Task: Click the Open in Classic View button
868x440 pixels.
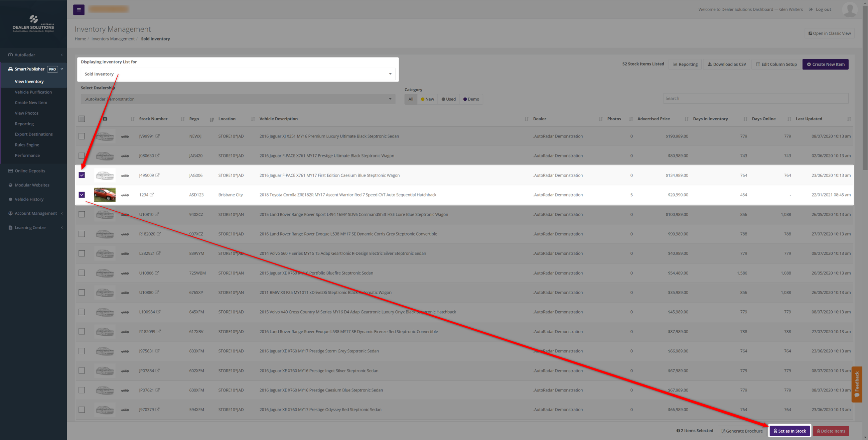Action: tap(829, 33)
